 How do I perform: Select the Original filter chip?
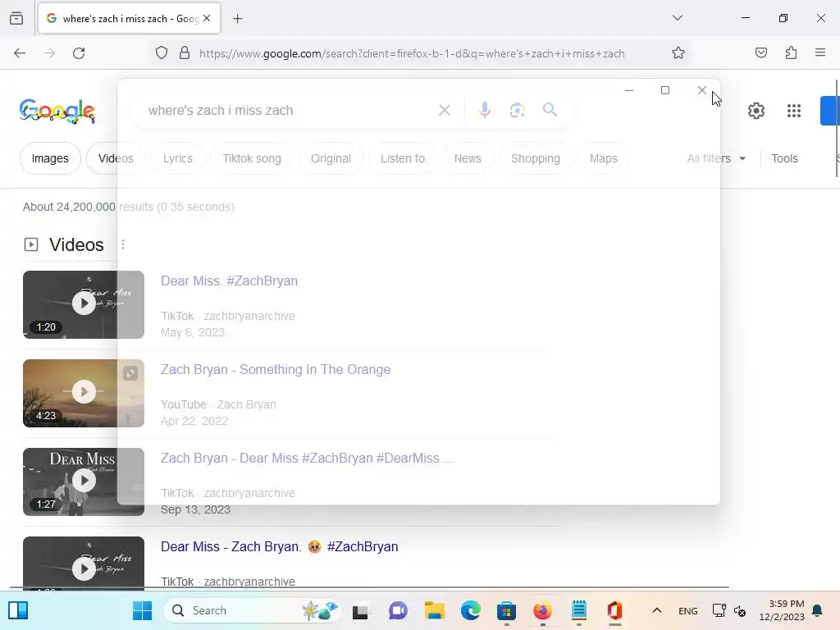pos(331,158)
